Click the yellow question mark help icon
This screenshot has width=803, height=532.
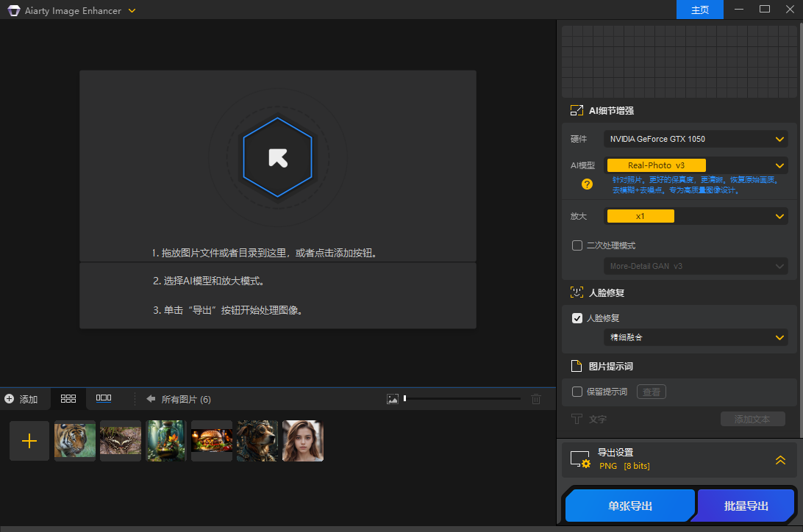587,184
